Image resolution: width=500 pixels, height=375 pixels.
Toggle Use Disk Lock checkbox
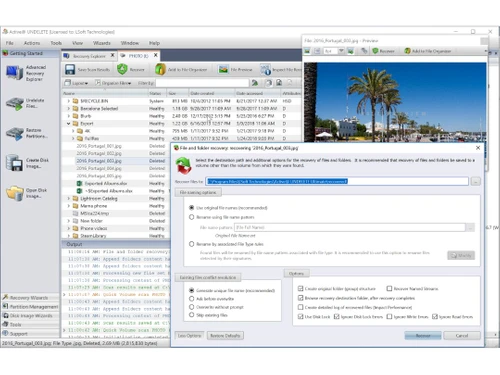[x=301, y=316]
